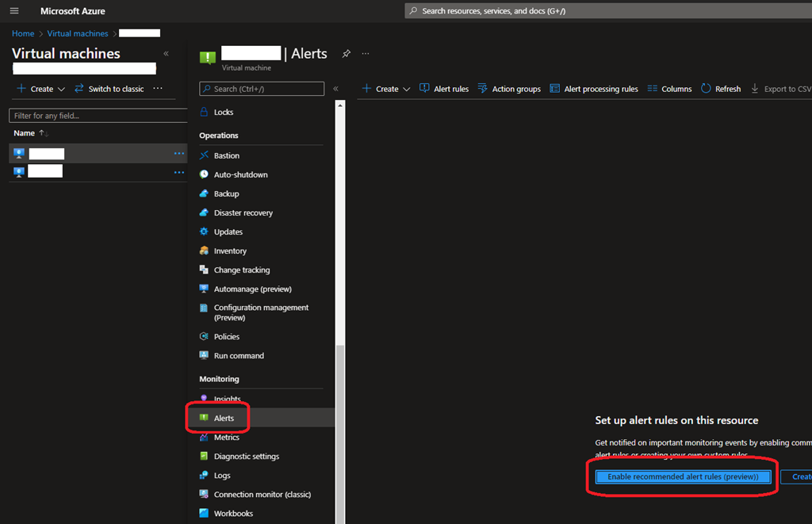Expand the Create dropdown in Alerts toolbar
The image size is (812, 524).
pyautogui.click(x=385, y=89)
